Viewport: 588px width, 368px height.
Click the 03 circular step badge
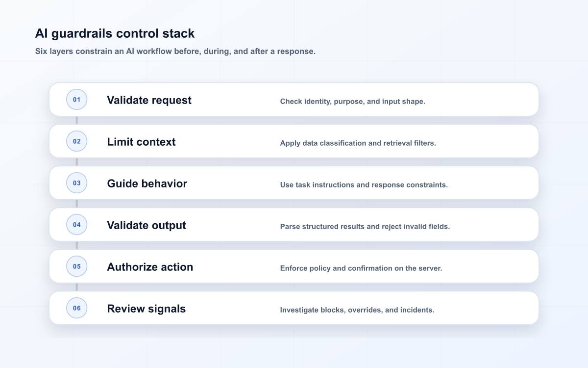click(77, 183)
